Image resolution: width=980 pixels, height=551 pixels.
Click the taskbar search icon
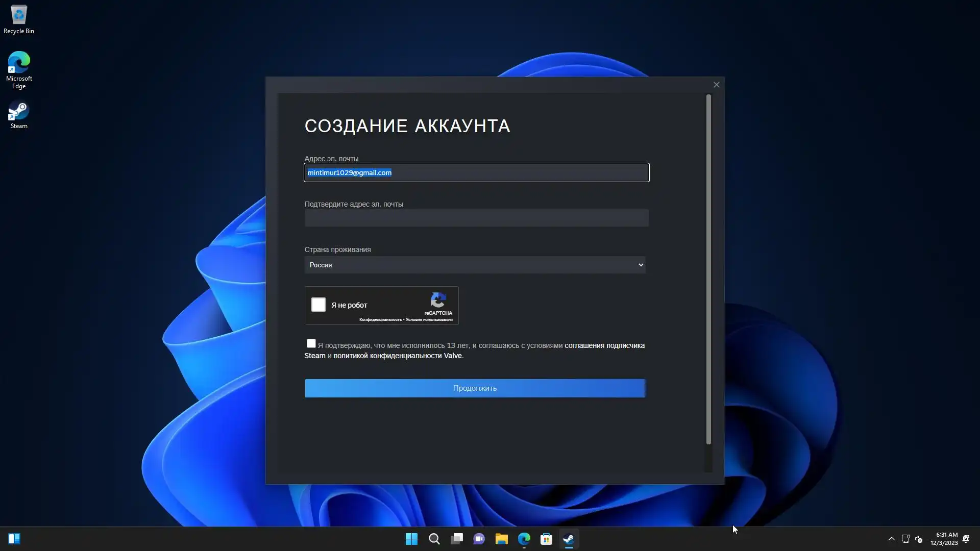click(434, 539)
